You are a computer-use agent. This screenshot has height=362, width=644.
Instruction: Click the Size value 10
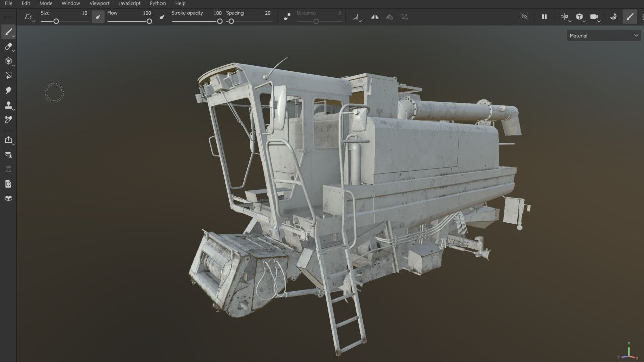84,13
